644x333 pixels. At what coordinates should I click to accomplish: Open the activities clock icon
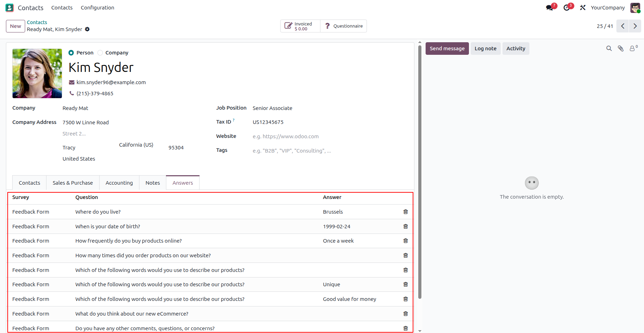pyautogui.click(x=567, y=8)
